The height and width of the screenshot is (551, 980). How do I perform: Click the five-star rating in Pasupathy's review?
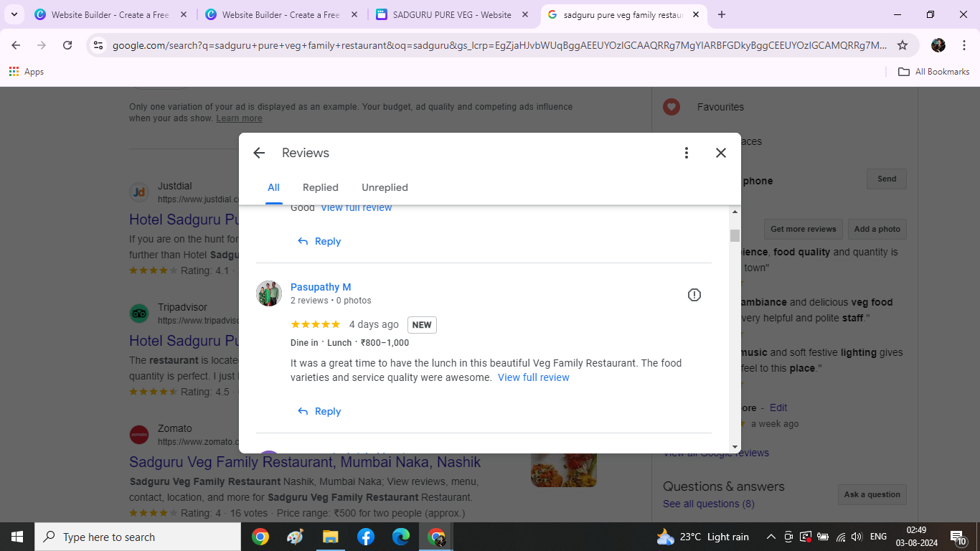point(316,324)
